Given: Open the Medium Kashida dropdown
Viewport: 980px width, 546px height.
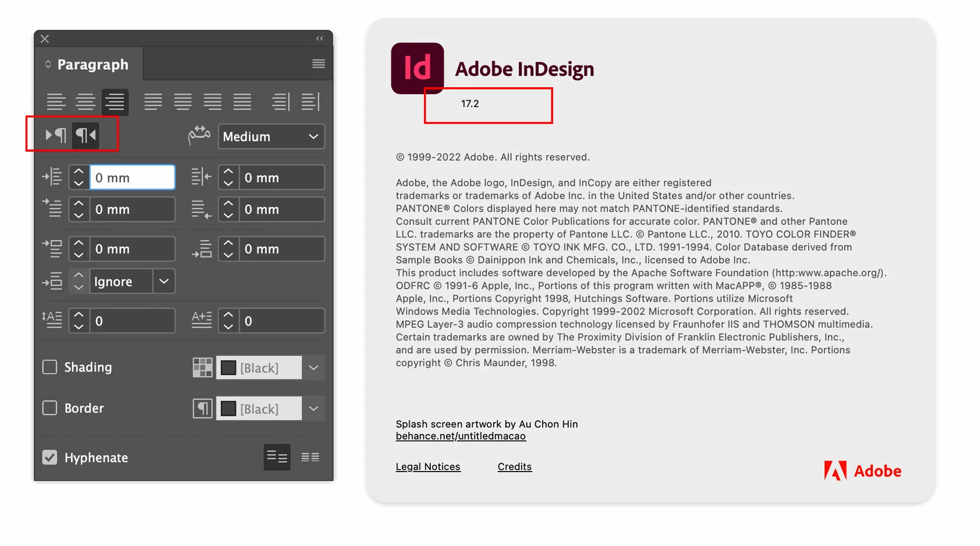Looking at the screenshot, I should [x=271, y=137].
